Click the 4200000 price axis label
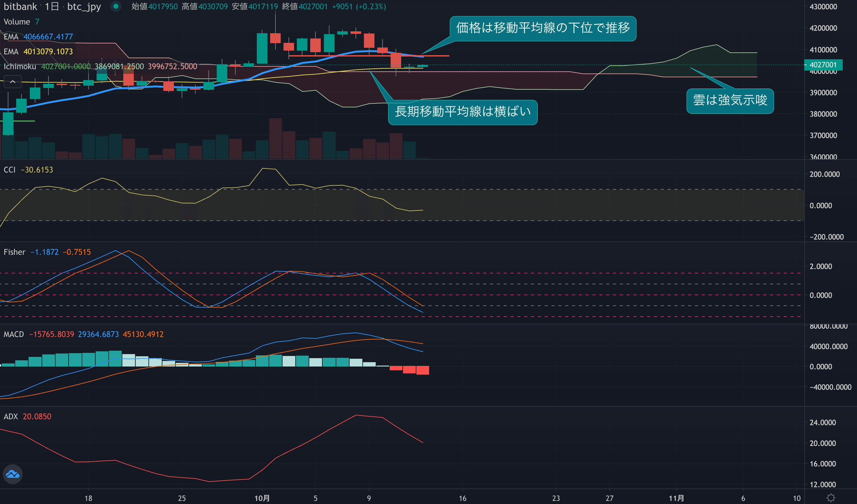The image size is (857, 504). [823, 28]
